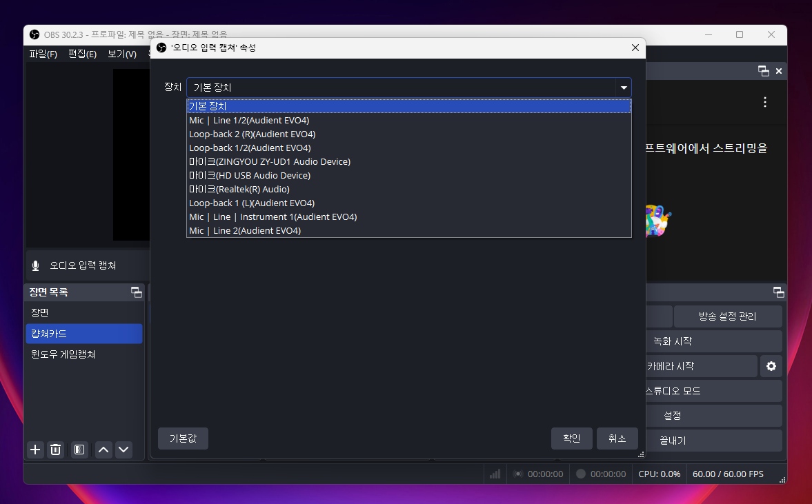Pop out the upper right dock panel
Image resolution: width=812 pixels, height=504 pixels.
[x=763, y=71]
